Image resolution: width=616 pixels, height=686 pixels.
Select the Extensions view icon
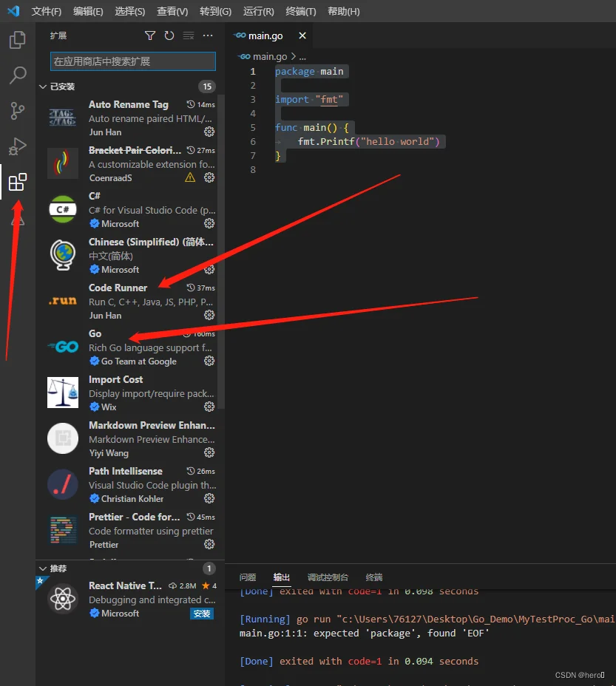tap(18, 182)
